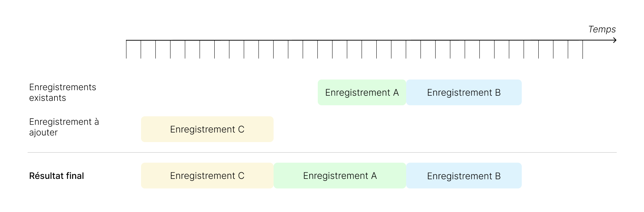Click the rightmost tick mark on the timeline
The height and width of the screenshot is (212, 644).
[x=583, y=49]
